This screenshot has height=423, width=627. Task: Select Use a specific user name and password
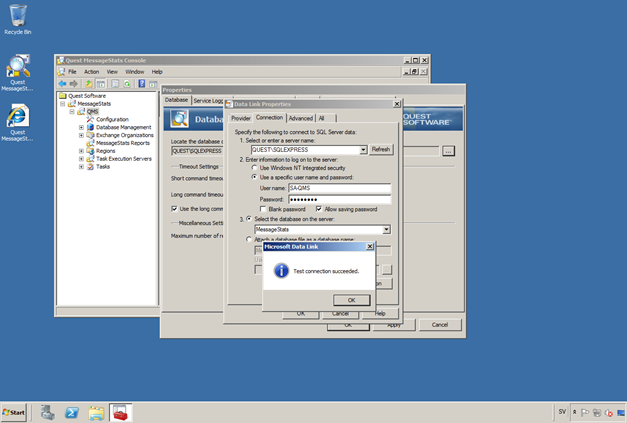coord(254,177)
